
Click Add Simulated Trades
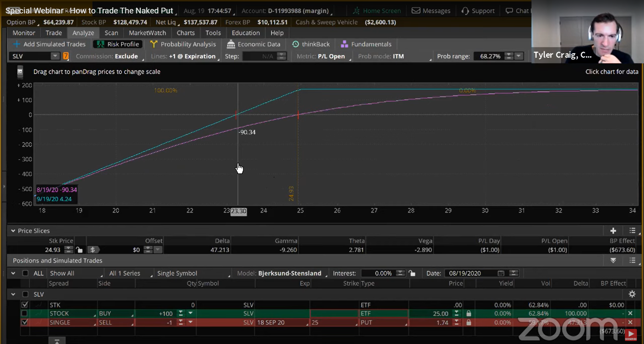pyautogui.click(x=49, y=44)
